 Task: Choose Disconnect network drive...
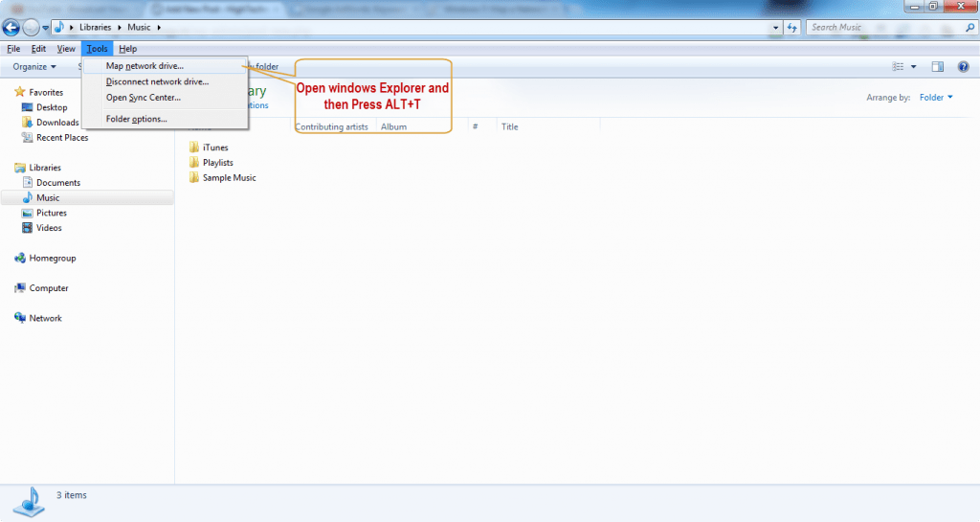165,81
